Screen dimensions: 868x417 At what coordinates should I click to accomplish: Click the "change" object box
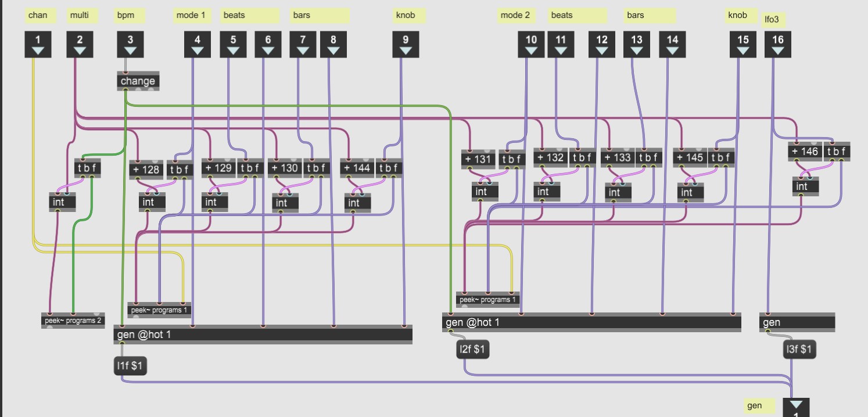coord(137,81)
